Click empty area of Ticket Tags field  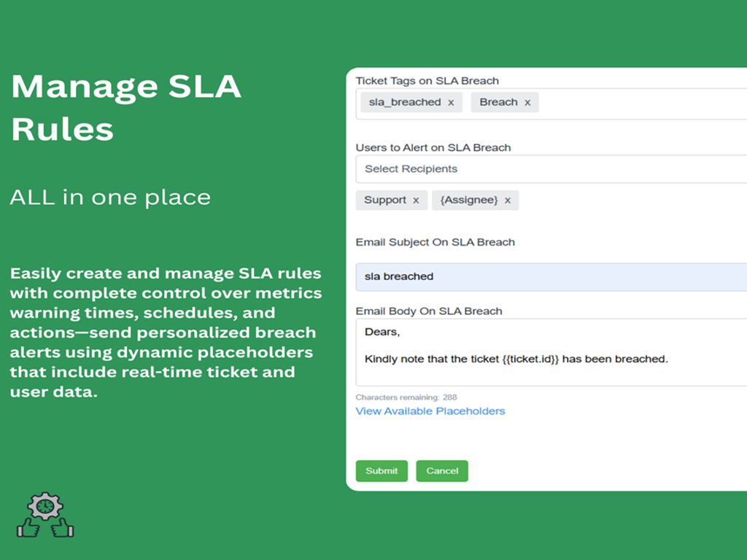click(x=642, y=103)
